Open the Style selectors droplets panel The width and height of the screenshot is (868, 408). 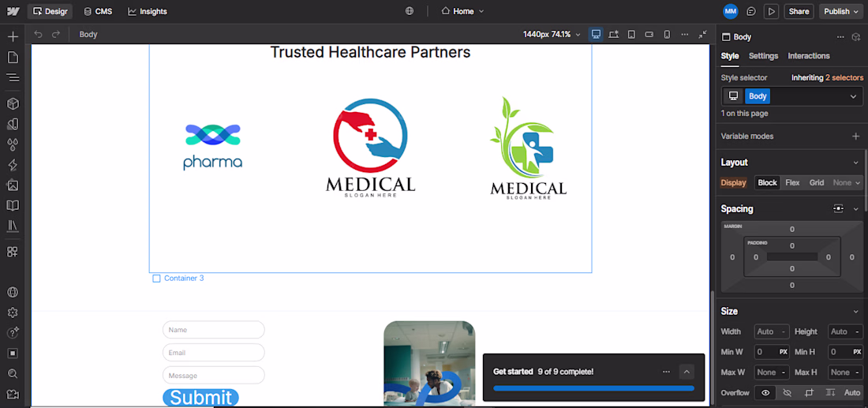point(13,144)
